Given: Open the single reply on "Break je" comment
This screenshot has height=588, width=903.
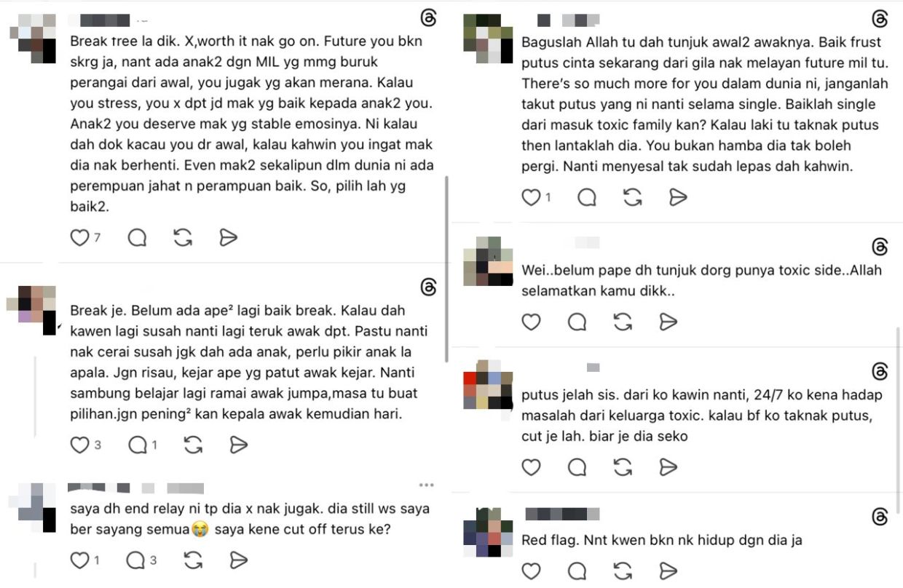Looking at the screenshot, I should click(x=143, y=445).
